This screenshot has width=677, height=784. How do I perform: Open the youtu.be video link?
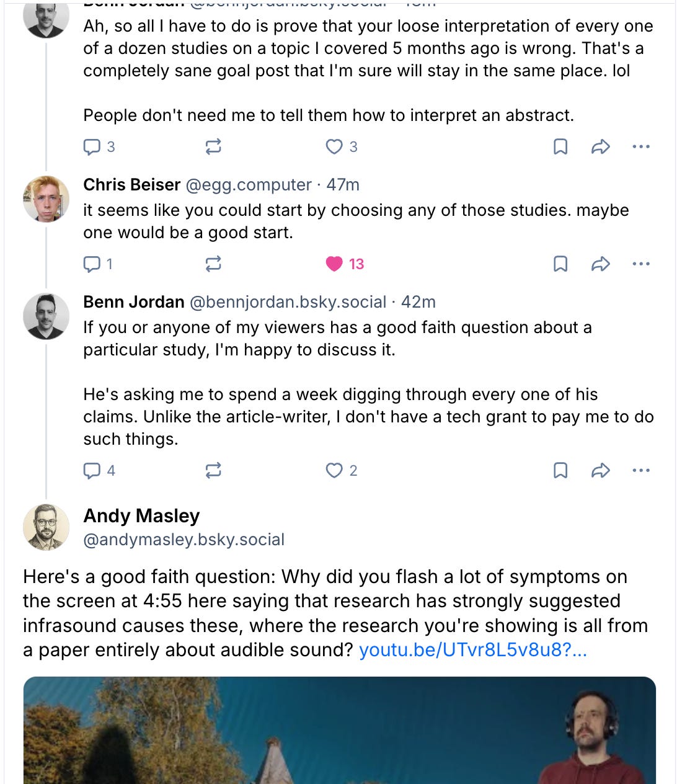pos(472,650)
